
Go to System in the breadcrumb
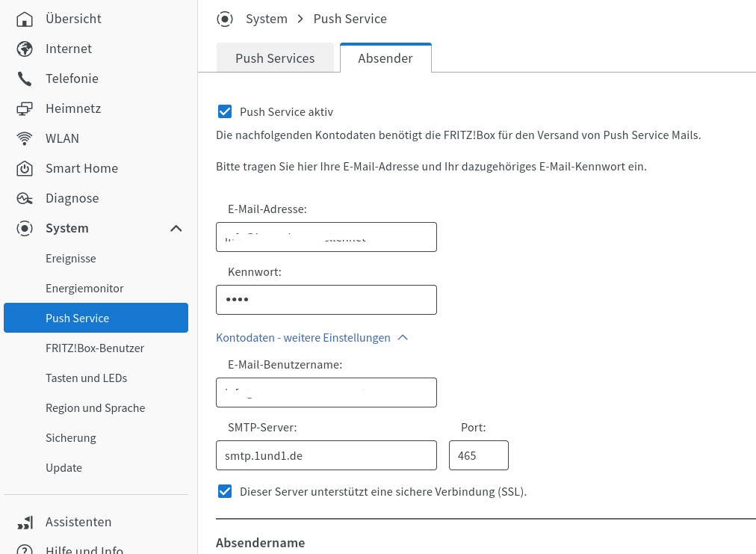pos(267,19)
